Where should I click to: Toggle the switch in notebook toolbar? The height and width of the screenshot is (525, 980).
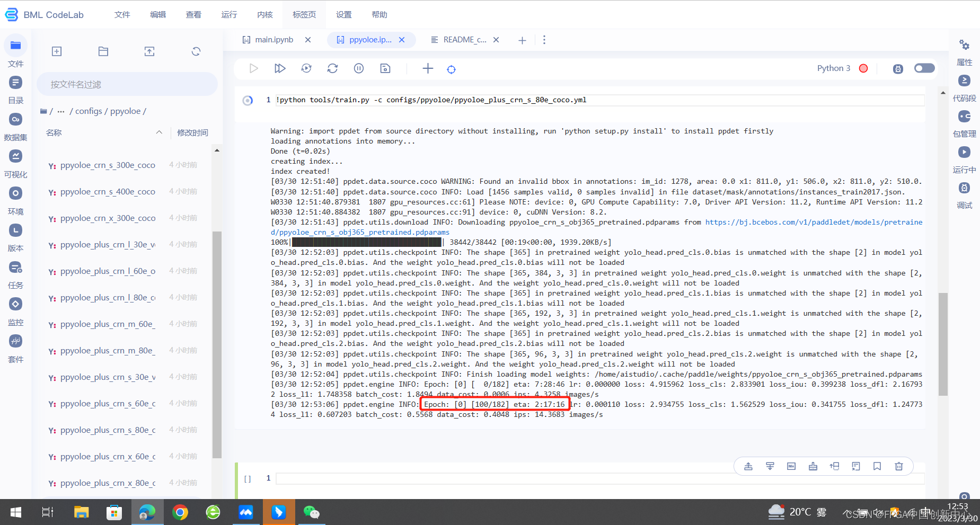pyautogui.click(x=924, y=68)
